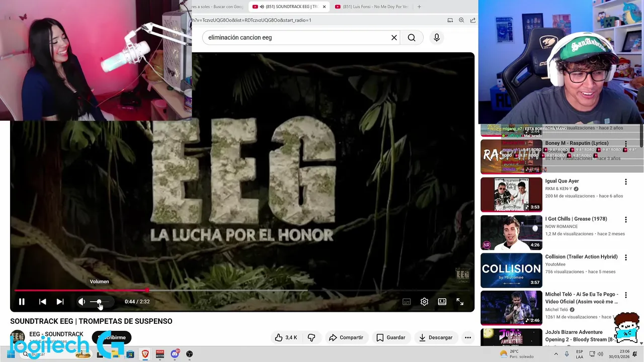This screenshot has height=362, width=644.
Task: Open more actions menu under the video
Action: (467, 337)
